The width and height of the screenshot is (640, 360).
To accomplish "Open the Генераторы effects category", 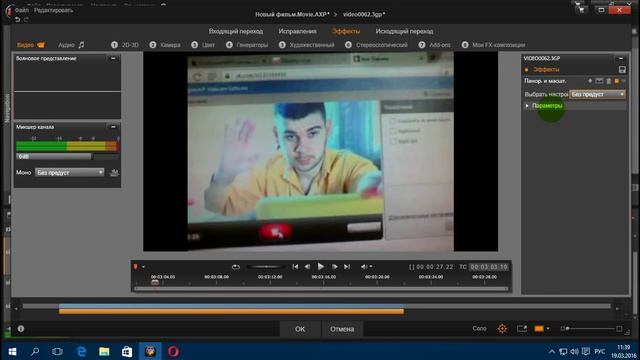I will pos(247,45).
